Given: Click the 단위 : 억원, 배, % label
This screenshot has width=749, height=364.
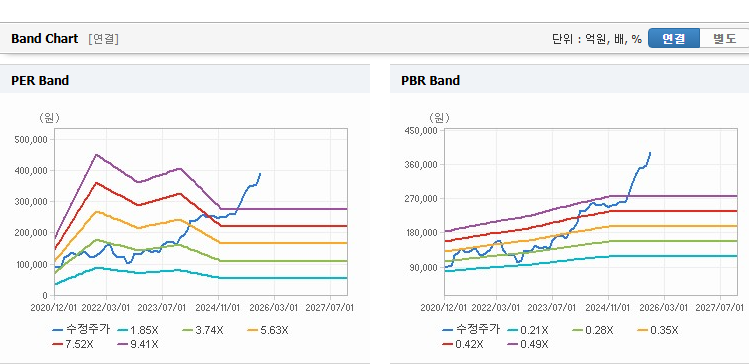Looking at the screenshot, I should coord(597,39).
